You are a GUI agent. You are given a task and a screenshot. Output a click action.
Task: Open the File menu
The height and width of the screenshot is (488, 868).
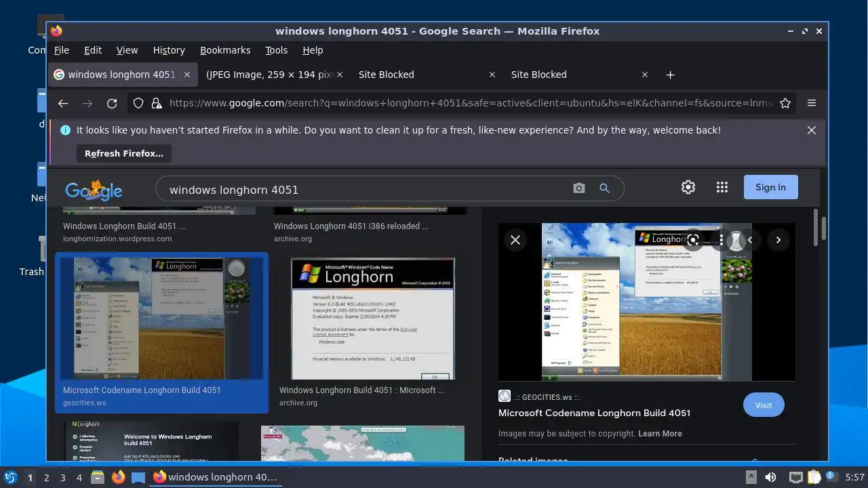click(x=62, y=50)
